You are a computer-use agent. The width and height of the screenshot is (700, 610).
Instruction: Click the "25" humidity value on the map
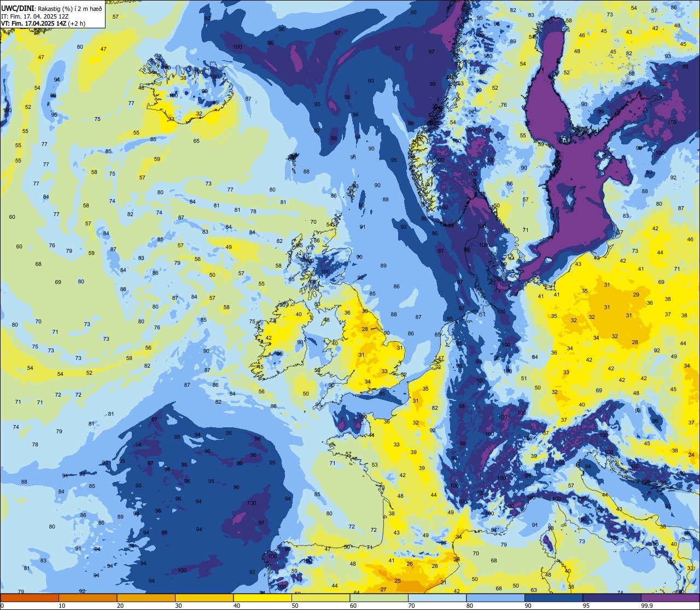coord(398,581)
